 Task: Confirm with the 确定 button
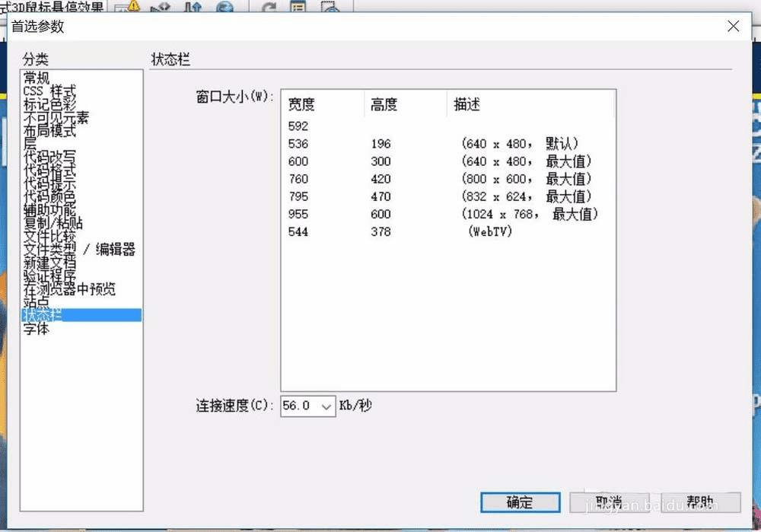pos(520,502)
